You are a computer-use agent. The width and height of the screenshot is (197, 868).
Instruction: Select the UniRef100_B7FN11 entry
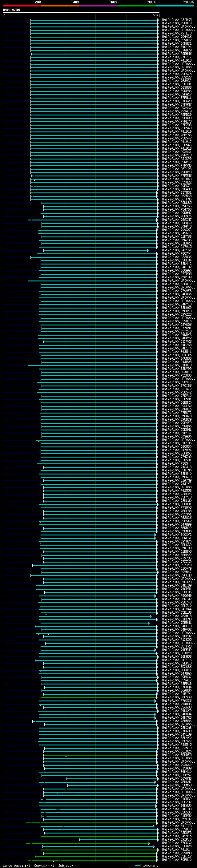(176, 98)
